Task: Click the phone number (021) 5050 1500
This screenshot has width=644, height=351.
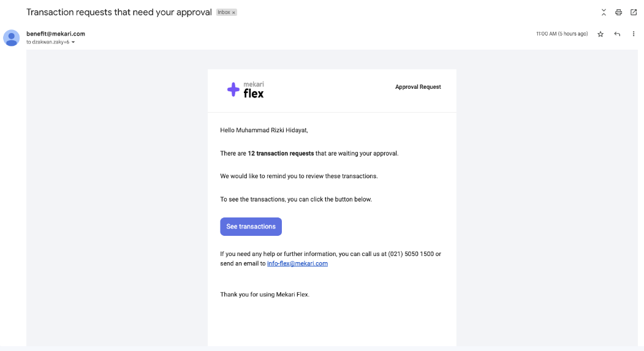Action: [411, 254]
